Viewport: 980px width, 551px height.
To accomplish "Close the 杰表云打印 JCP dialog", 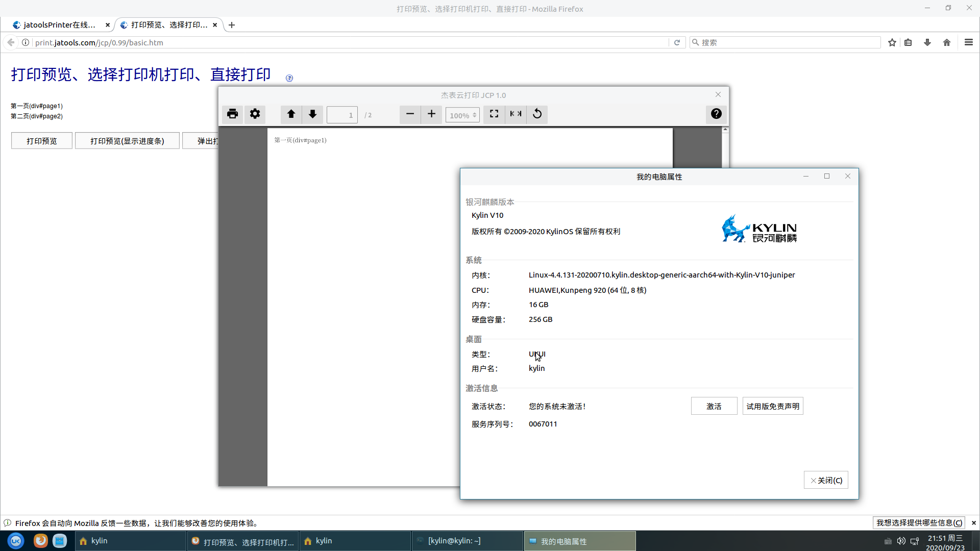I will tap(718, 94).
